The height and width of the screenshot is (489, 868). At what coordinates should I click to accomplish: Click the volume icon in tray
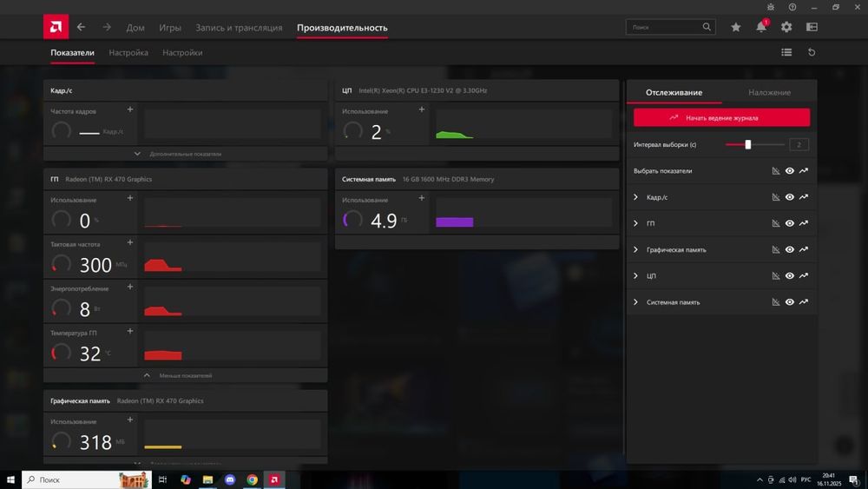pos(792,479)
